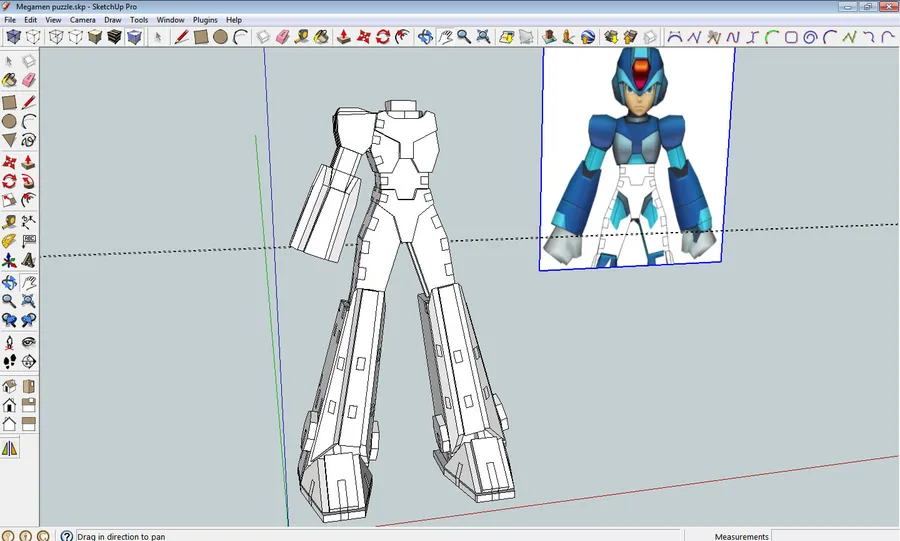Select Position Camera tool in left palette

[x=9, y=342]
